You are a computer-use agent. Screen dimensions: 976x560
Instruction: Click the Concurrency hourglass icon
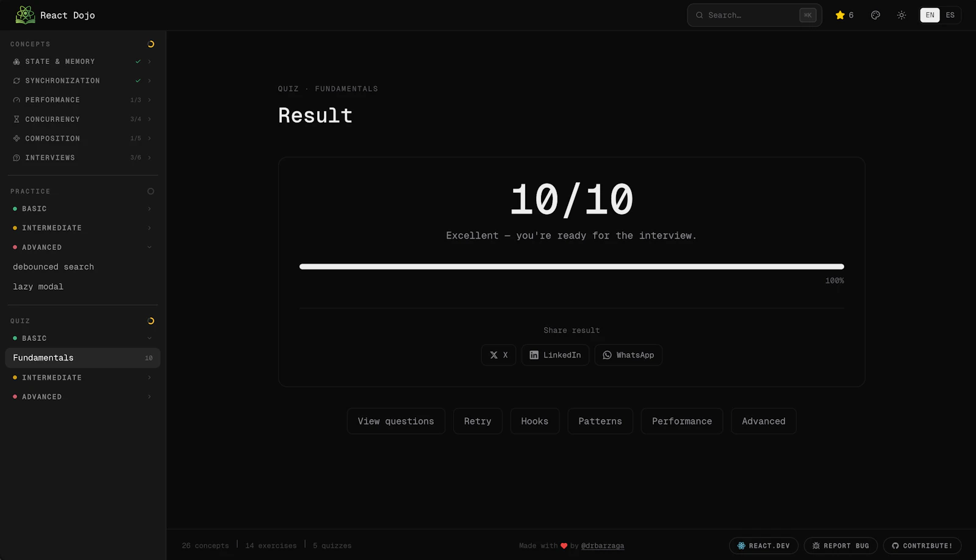[16, 120]
